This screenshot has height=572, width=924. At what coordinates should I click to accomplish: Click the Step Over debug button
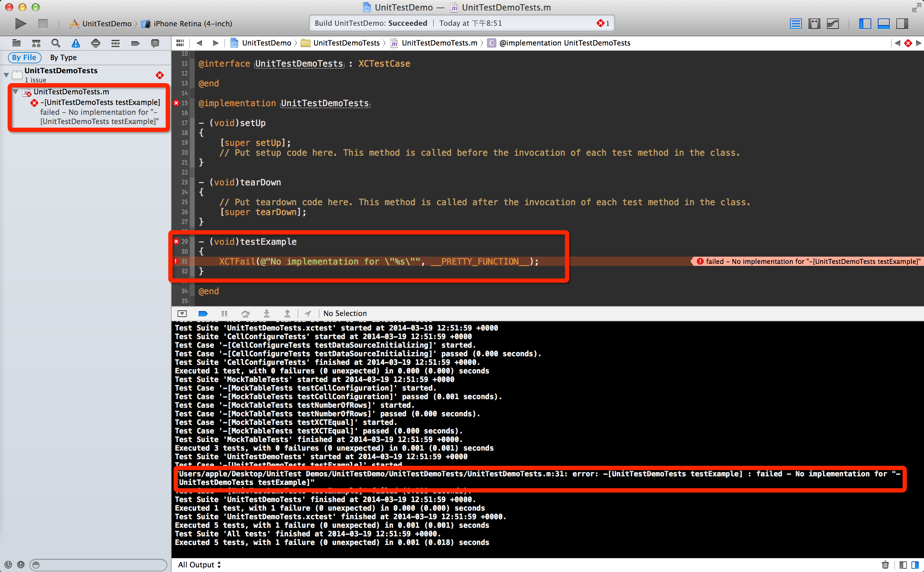pos(246,314)
